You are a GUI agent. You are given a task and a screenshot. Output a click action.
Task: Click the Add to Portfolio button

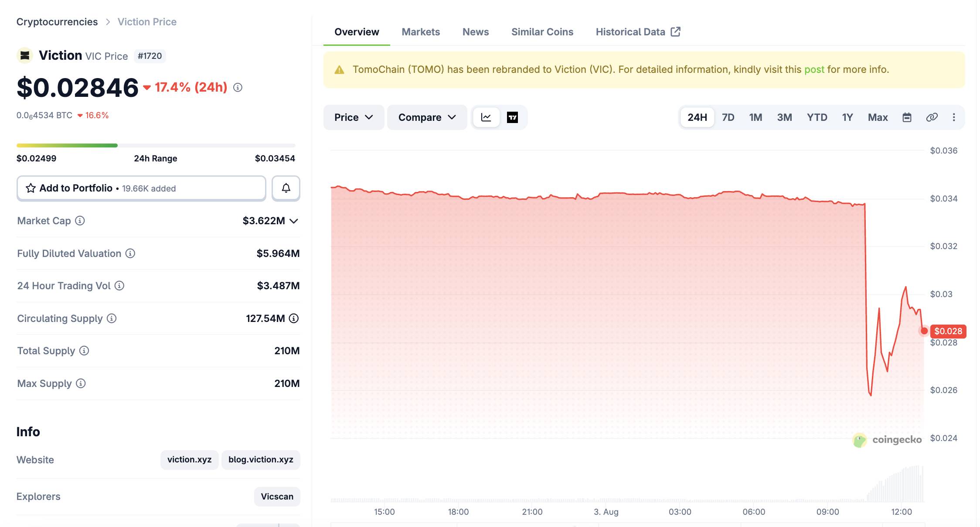pos(141,188)
